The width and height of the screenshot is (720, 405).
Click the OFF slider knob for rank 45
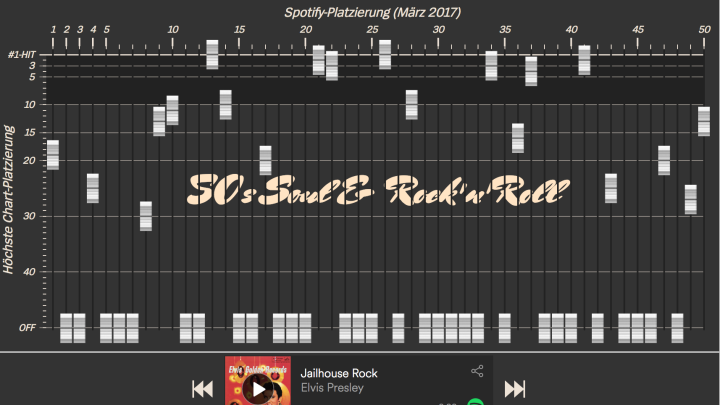(x=638, y=328)
